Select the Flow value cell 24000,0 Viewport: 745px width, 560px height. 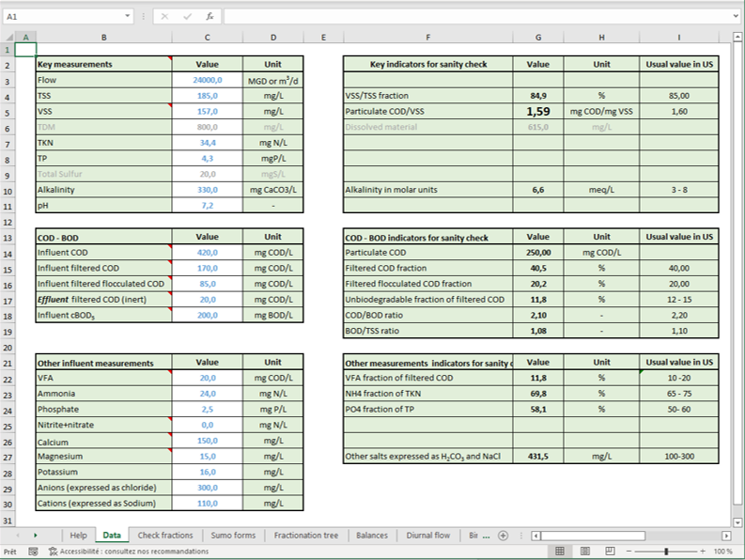207,80
